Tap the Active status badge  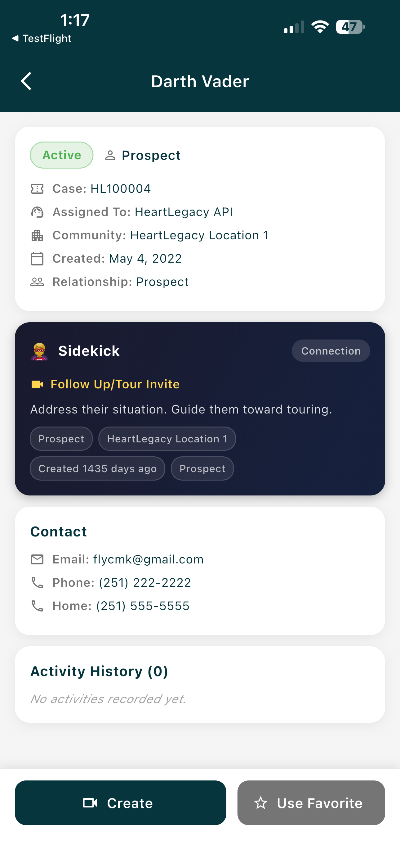(x=62, y=155)
